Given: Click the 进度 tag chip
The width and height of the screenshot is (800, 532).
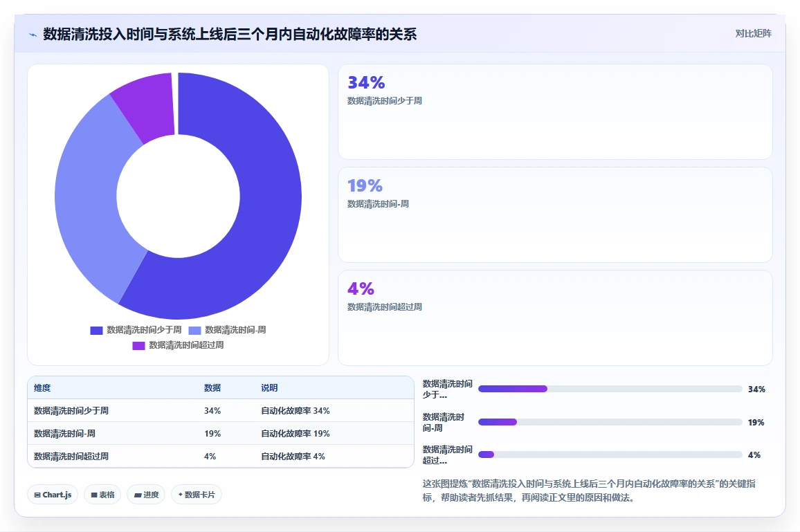Looking at the screenshot, I should [x=146, y=494].
